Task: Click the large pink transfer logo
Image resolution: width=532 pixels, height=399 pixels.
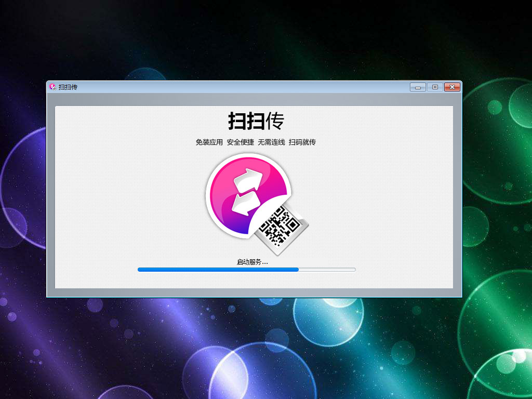Action: pyautogui.click(x=249, y=195)
